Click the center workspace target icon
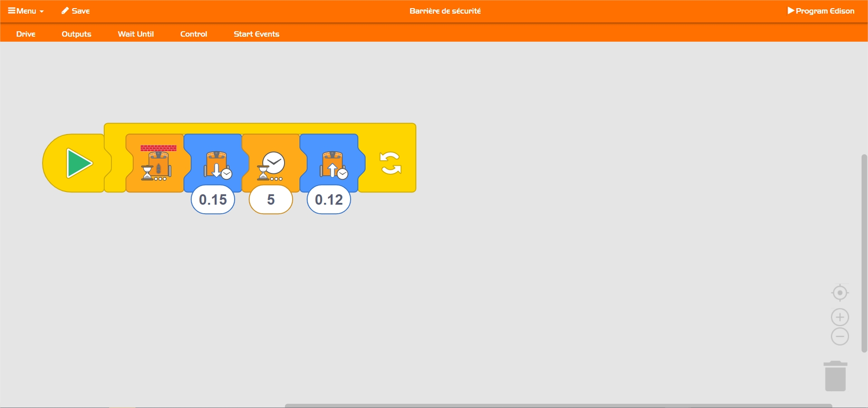868x408 pixels. click(x=839, y=293)
